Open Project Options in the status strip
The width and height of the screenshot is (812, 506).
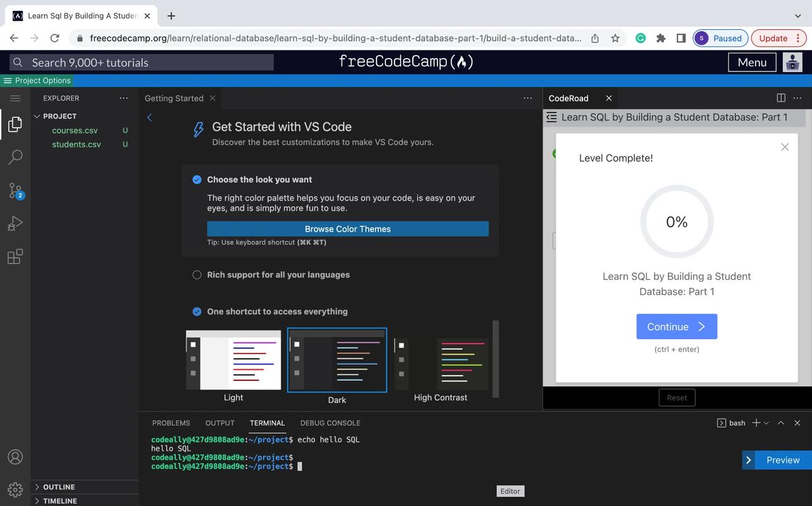(x=37, y=80)
